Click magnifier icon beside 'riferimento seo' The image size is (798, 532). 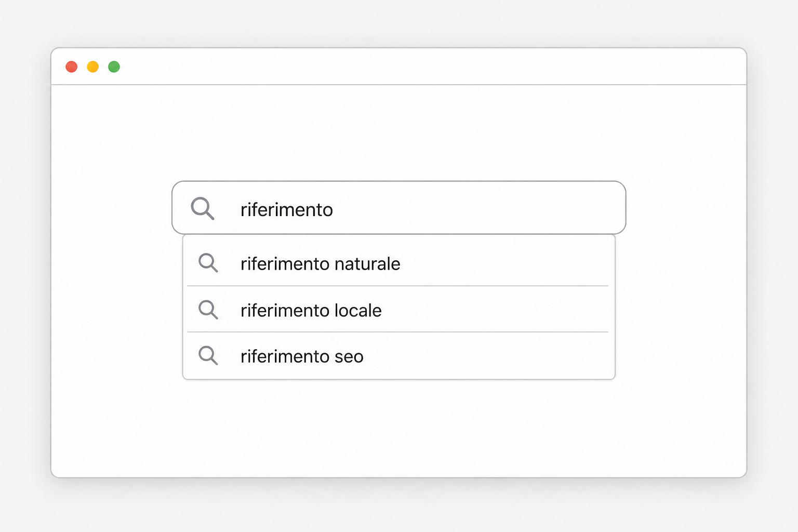pyautogui.click(x=208, y=356)
